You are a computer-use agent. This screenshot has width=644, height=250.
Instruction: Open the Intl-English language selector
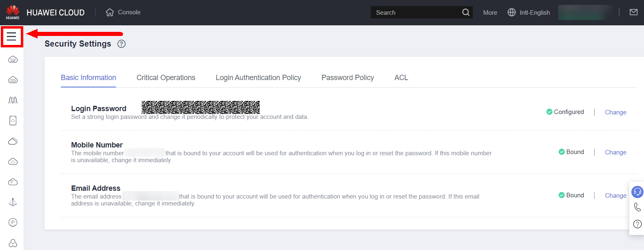click(x=529, y=13)
